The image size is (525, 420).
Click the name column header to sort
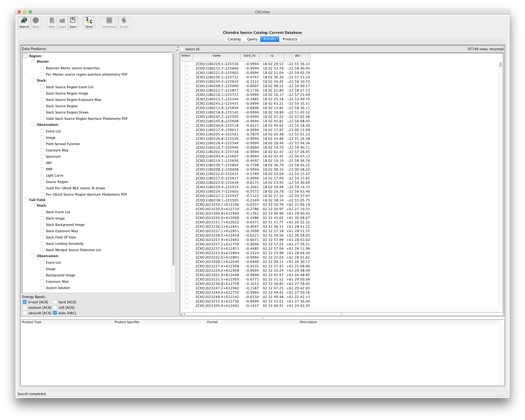216,56
